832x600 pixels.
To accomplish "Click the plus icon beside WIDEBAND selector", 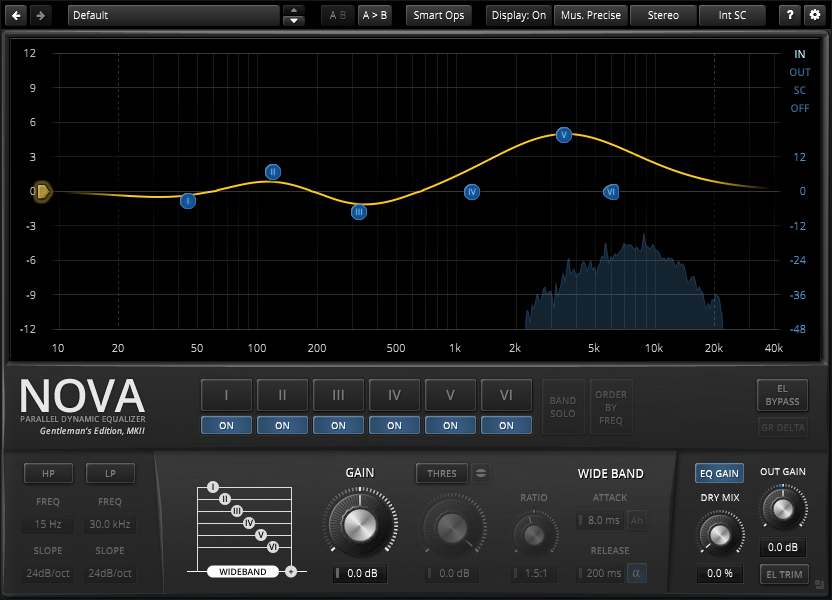I will pyautogui.click(x=290, y=572).
